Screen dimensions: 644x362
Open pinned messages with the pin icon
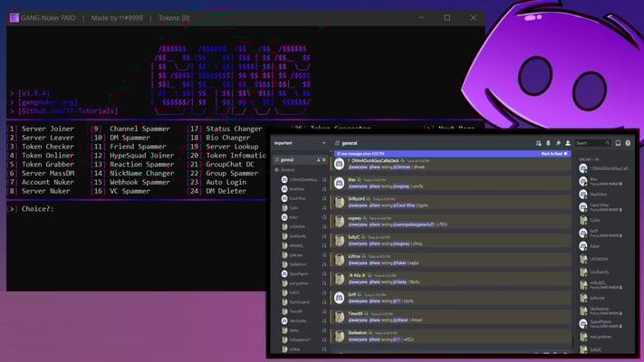click(558, 143)
